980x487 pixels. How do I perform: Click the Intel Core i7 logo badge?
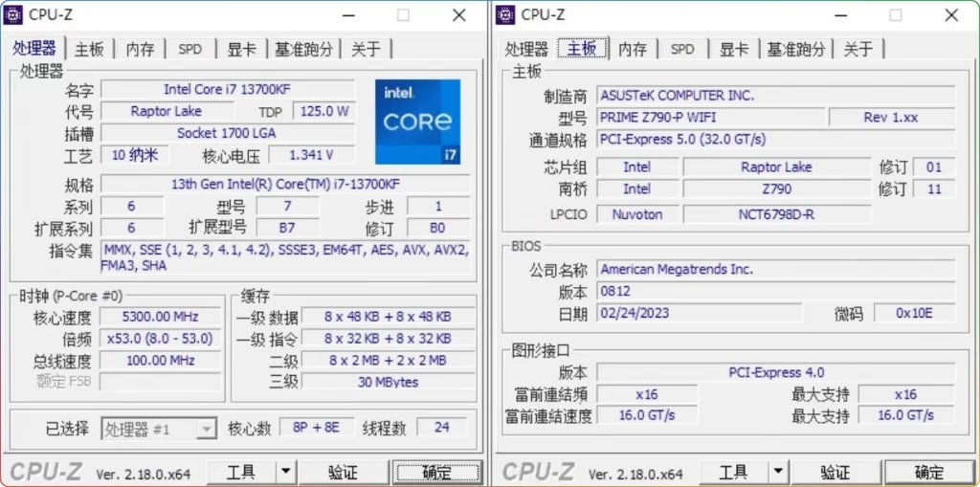pyautogui.click(x=418, y=122)
